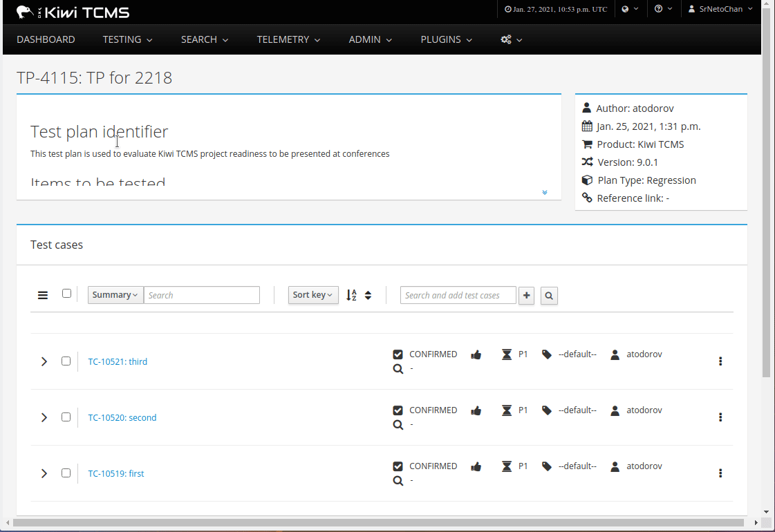Toggle the select-all test cases checkbox

pyautogui.click(x=67, y=294)
